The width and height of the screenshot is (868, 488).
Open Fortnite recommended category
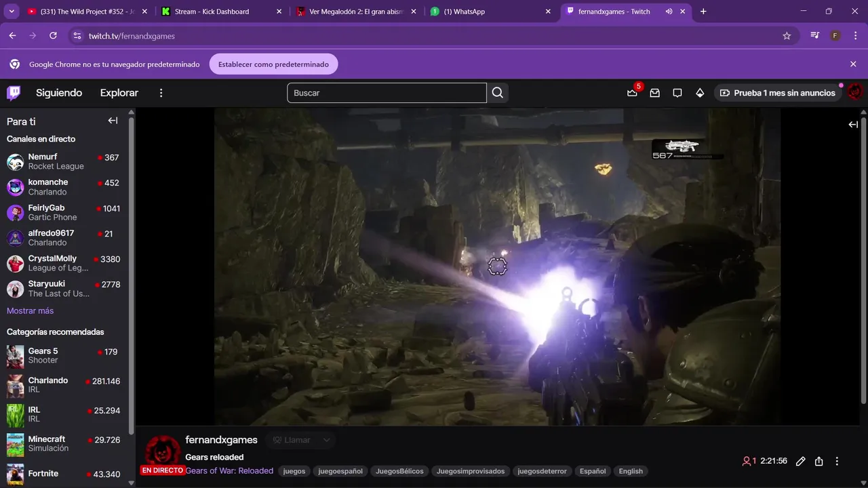tap(64, 474)
